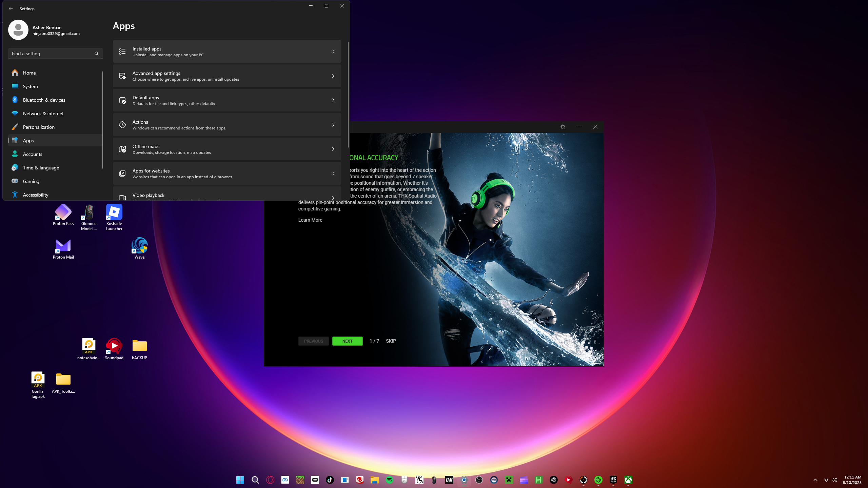
Task: Click the Settings content scrollbar
Action: click(x=348, y=95)
